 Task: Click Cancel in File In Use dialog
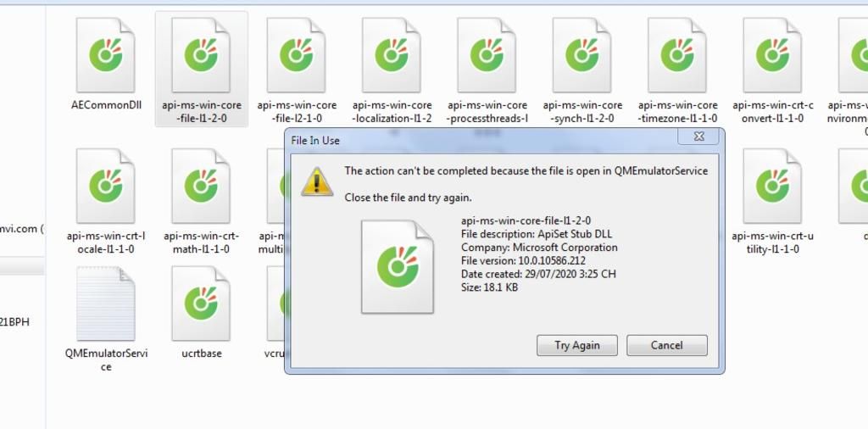coord(667,345)
